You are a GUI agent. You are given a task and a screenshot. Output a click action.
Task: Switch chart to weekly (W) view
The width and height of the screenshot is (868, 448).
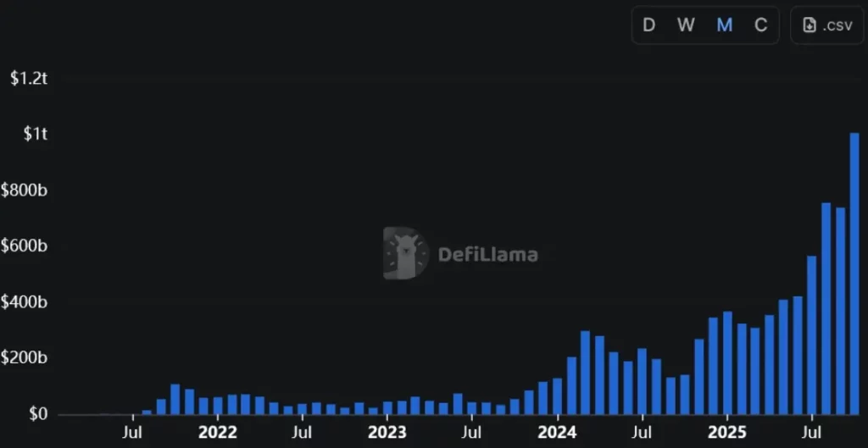click(686, 25)
